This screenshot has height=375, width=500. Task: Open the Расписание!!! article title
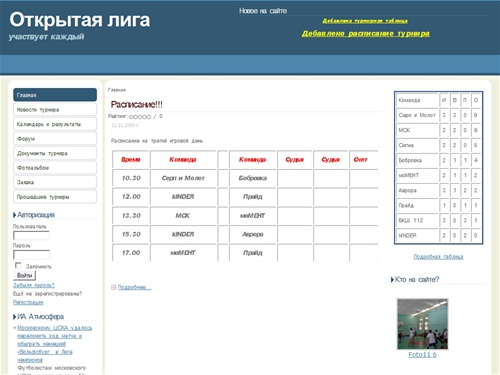(x=137, y=105)
